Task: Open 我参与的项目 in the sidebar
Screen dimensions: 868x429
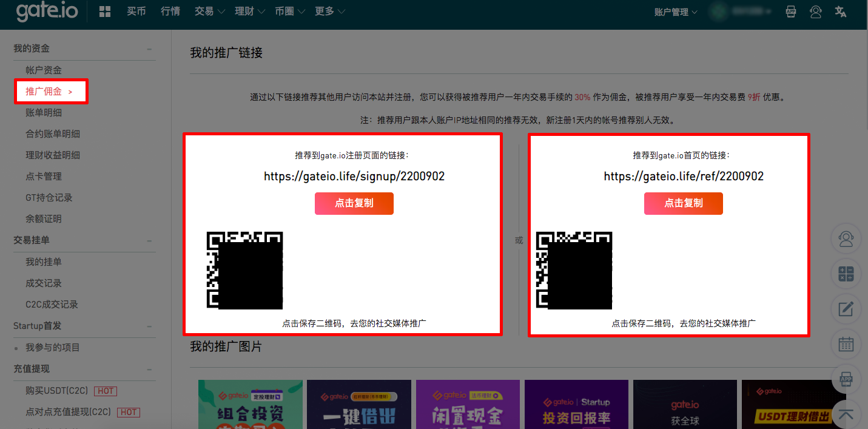Action: pyautogui.click(x=53, y=348)
